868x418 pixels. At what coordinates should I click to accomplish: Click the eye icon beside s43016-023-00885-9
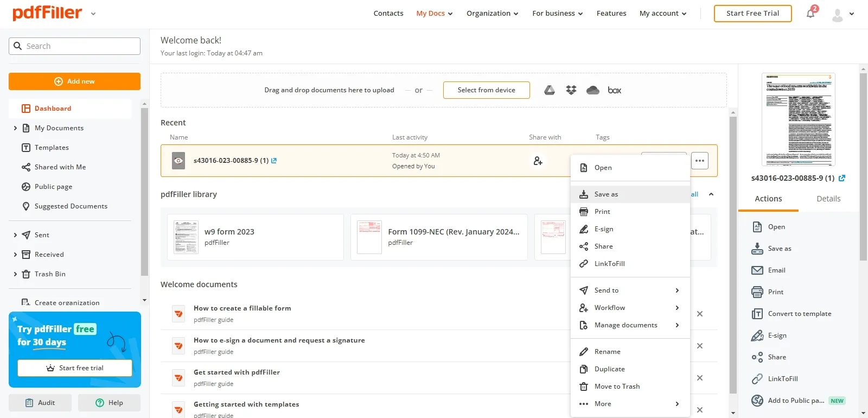(178, 161)
